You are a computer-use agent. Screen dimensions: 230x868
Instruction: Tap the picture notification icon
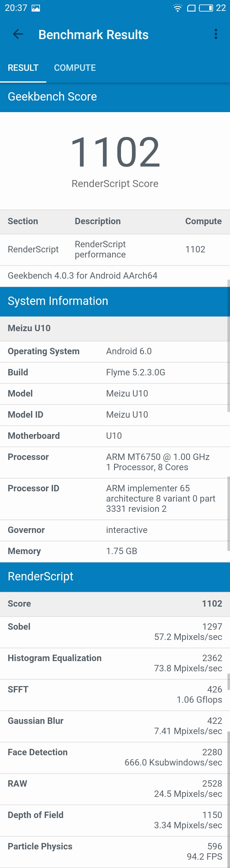click(x=36, y=8)
